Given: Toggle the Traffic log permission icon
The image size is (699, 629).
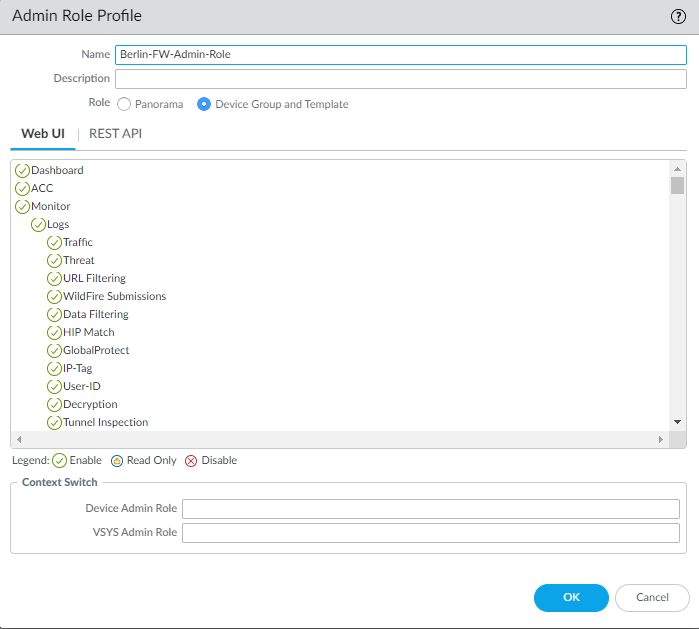Looking at the screenshot, I should tap(54, 243).
